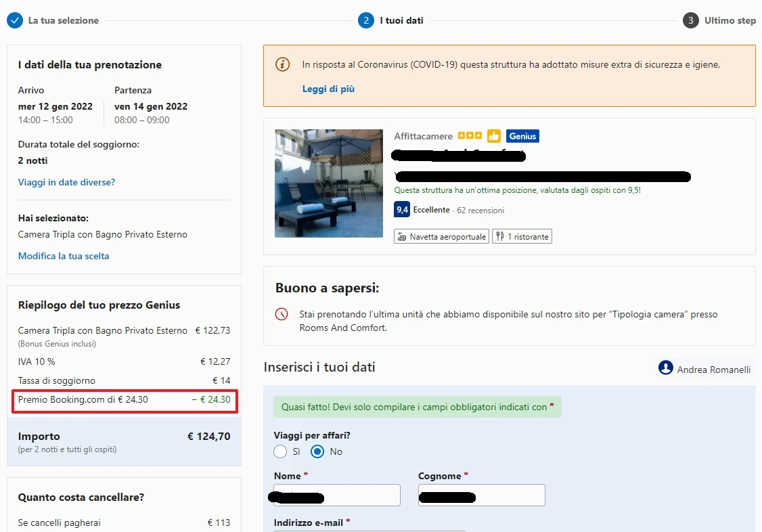Click the user avatar icon next to Andrea Romanelli

665,368
